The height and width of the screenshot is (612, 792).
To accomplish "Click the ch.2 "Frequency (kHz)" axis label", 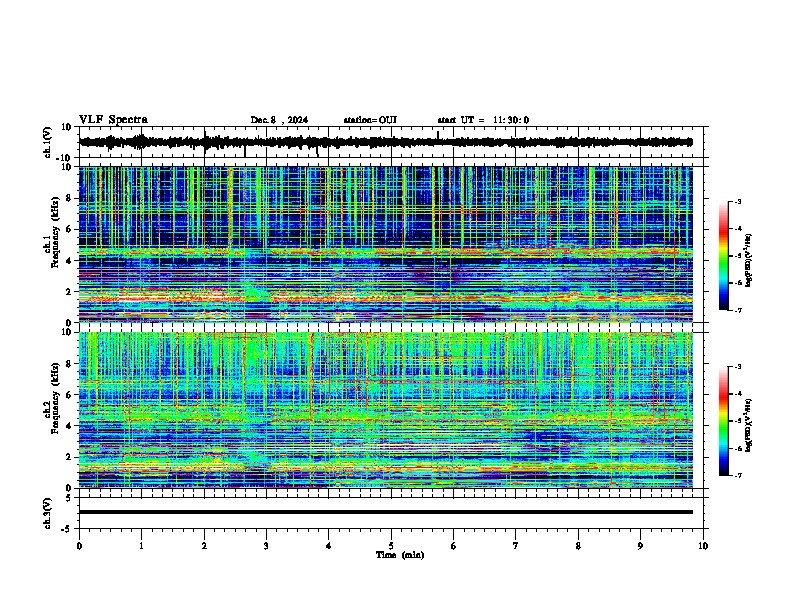I will tap(55, 398).
